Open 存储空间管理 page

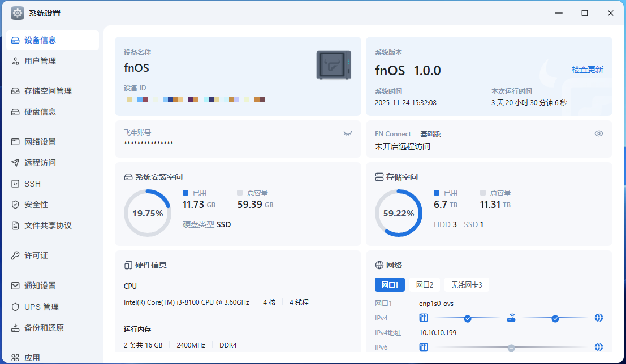52,91
